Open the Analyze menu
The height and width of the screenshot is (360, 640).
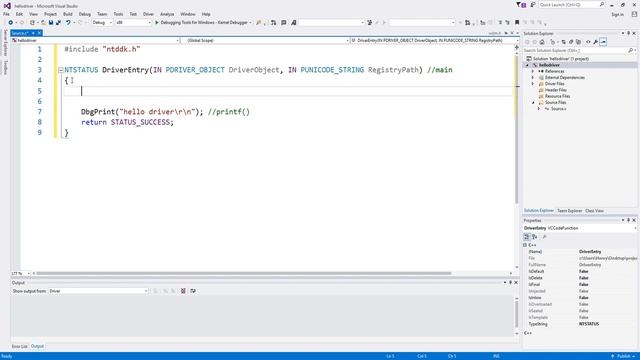[x=167, y=14]
